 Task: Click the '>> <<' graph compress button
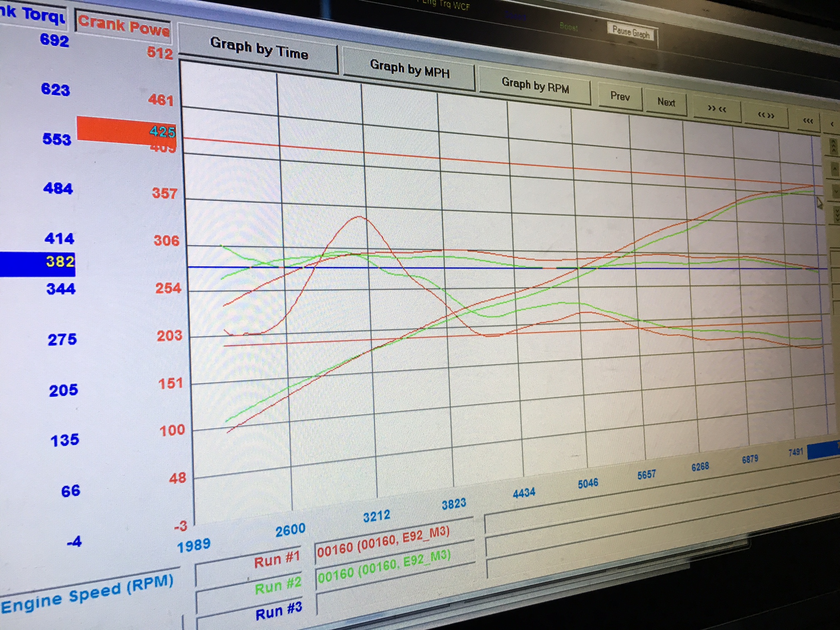717,110
